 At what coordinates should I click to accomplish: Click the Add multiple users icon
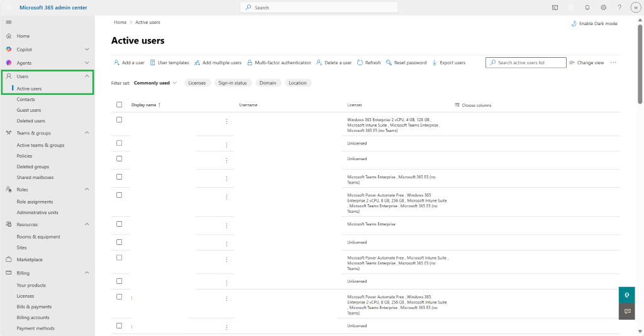pos(197,62)
